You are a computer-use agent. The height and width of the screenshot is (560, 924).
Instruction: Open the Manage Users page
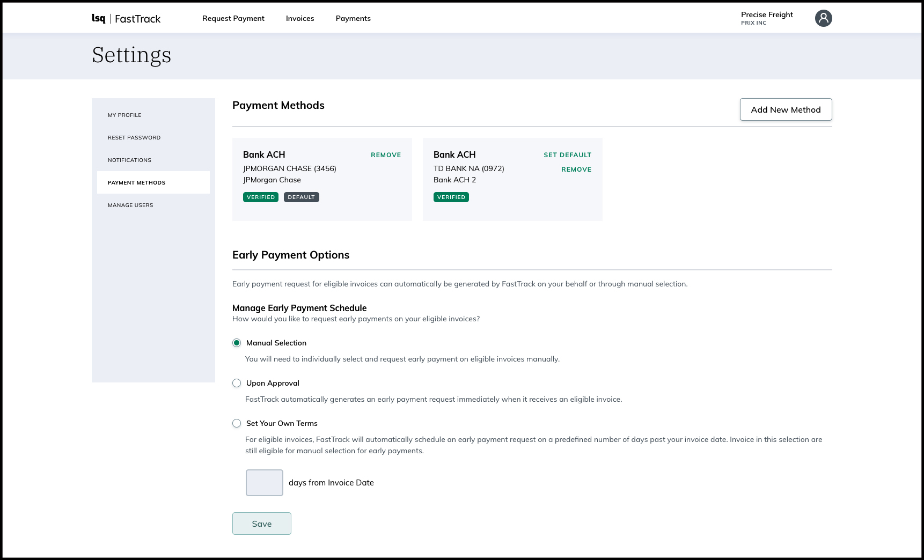point(130,205)
